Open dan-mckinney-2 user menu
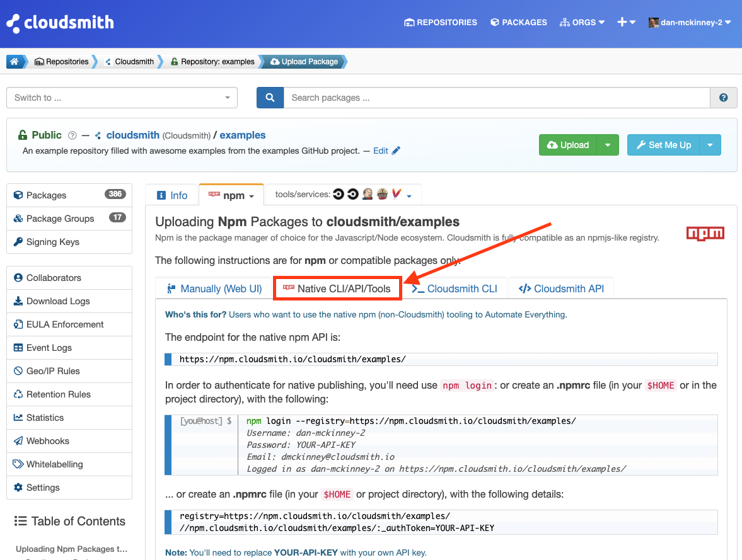Viewport: 742px width, 560px height. click(x=690, y=22)
